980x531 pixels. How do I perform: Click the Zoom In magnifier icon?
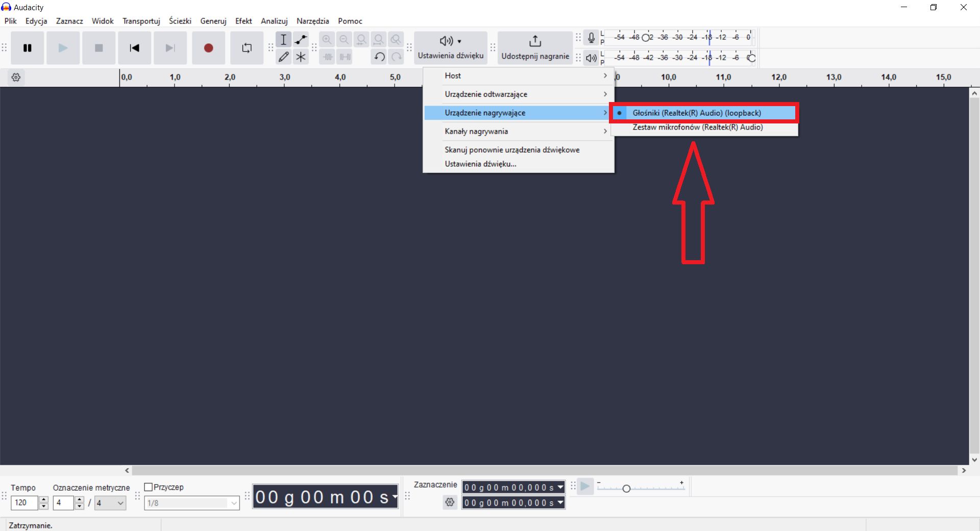pos(327,40)
